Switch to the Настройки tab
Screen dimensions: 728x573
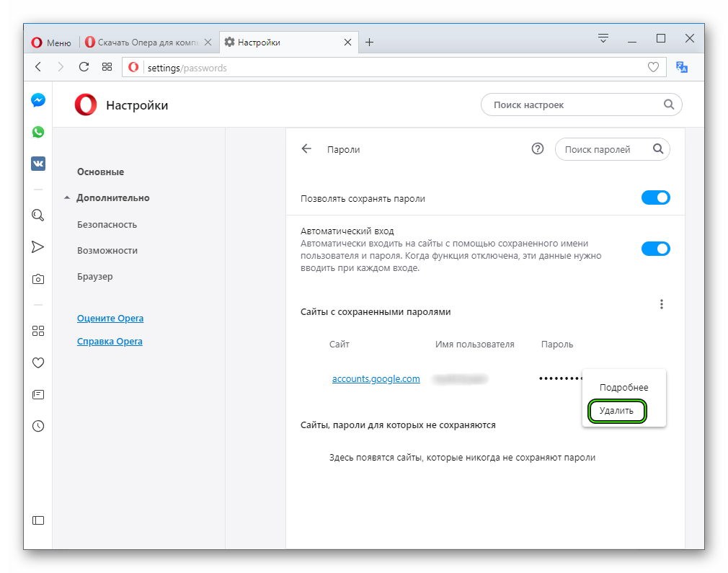288,43
